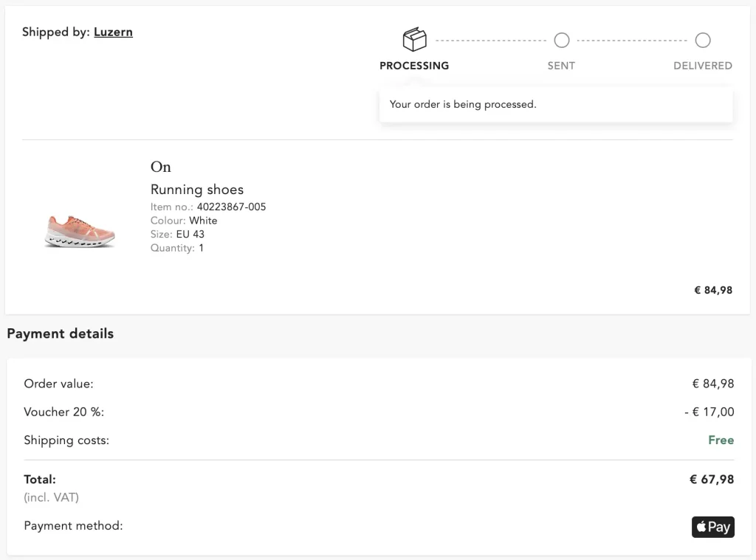Click the 'Your order is being processed.' message
Image resolution: width=756 pixels, height=560 pixels.
click(x=463, y=104)
